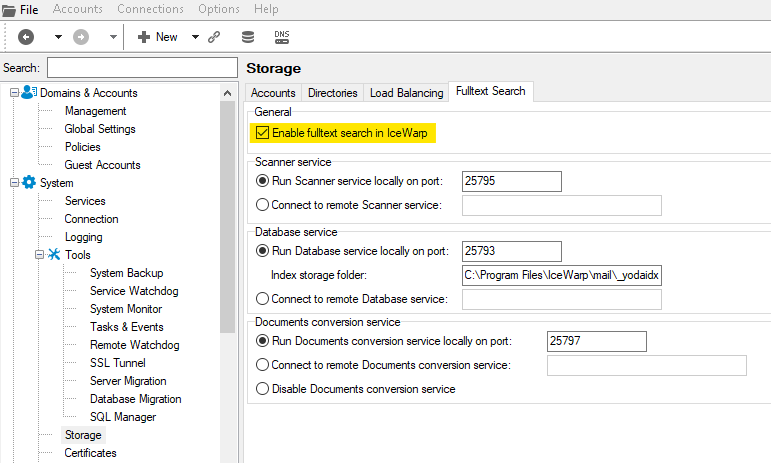
Task: Switch to the Fulltext Search tab
Action: point(491,91)
